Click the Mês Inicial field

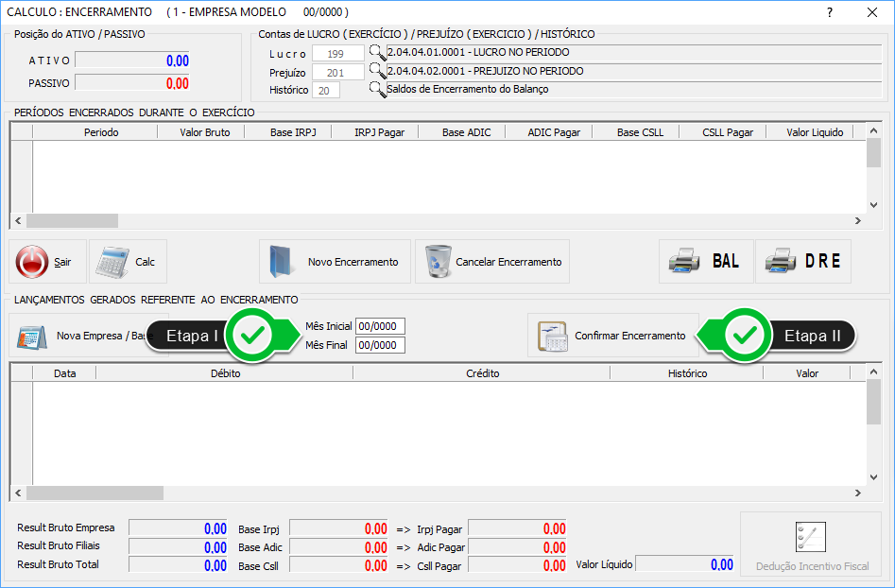[x=380, y=326]
